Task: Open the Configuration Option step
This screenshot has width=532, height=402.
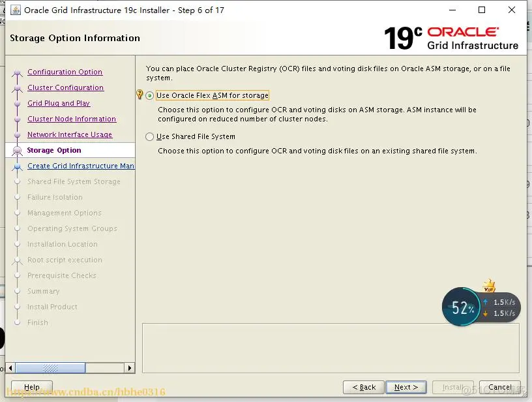Action: pos(65,72)
